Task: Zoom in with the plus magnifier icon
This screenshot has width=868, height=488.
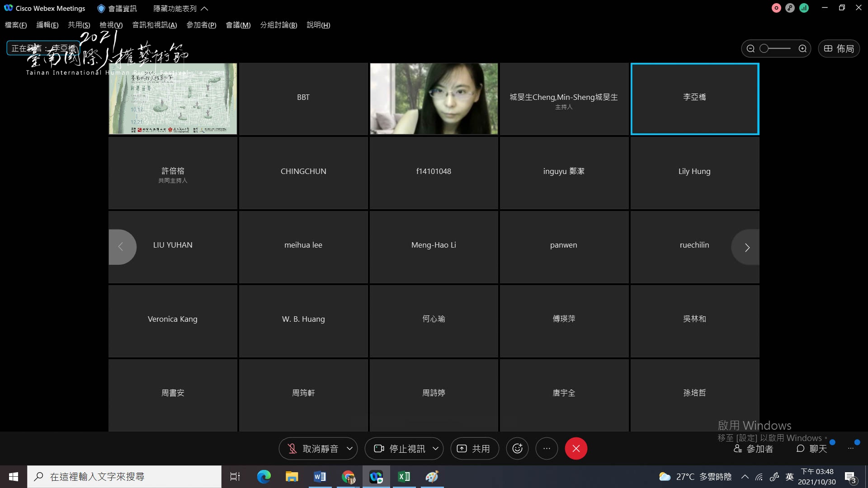Action: (x=802, y=49)
